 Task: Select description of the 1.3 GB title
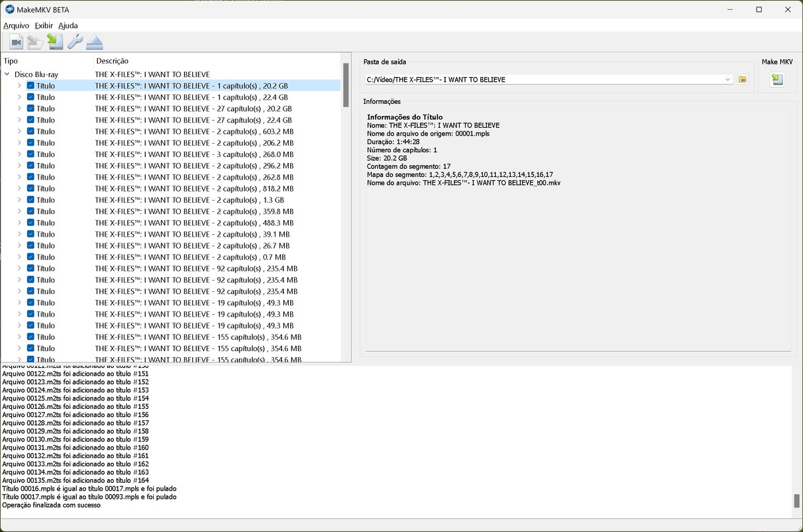click(190, 200)
